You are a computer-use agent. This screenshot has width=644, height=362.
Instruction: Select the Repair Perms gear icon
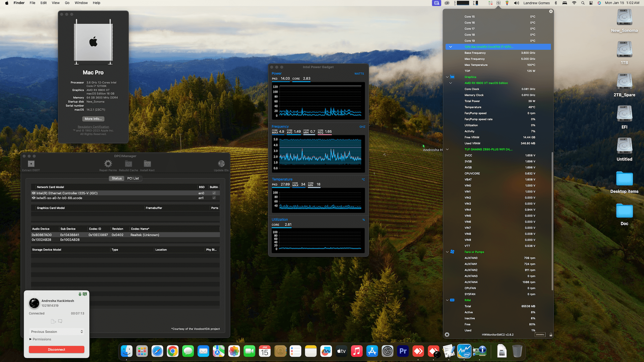pos(108,164)
